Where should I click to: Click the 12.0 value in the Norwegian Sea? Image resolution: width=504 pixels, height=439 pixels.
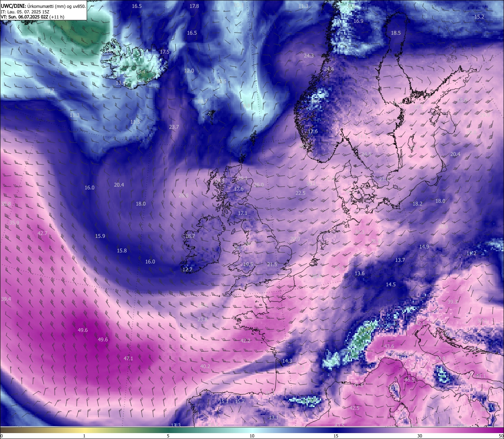click(x=189, y=71)
